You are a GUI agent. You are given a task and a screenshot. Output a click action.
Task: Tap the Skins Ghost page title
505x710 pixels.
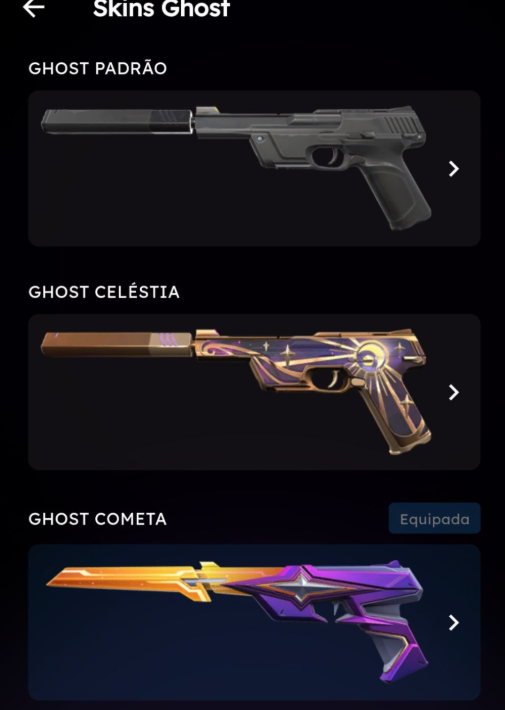[x=161, y=9]
